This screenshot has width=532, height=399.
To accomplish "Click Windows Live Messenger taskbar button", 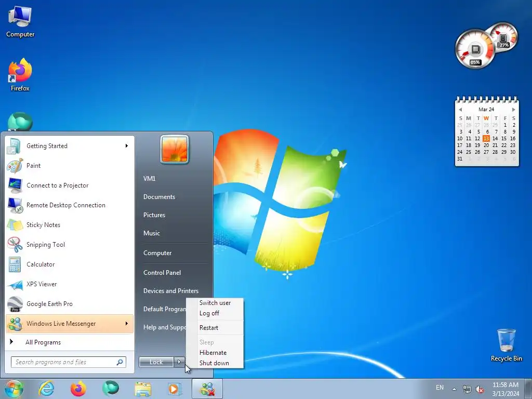I will pyautogui.click(x=207, y=389).
